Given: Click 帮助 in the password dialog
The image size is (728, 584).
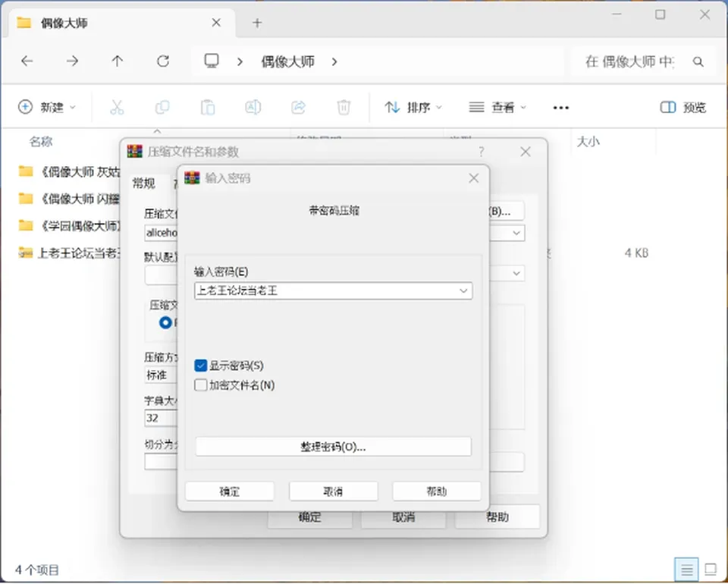Looking at the screenshot, I should click(x=437, y=491).
